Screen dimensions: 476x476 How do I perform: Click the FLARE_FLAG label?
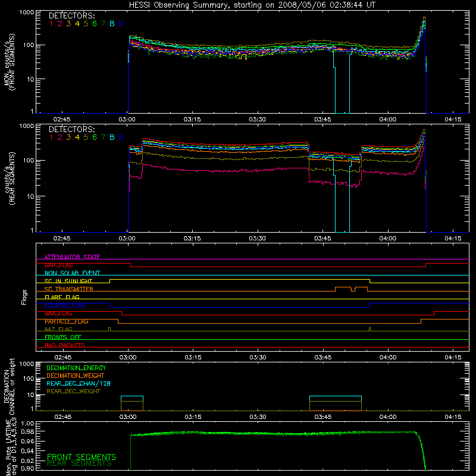pos(62,297)
